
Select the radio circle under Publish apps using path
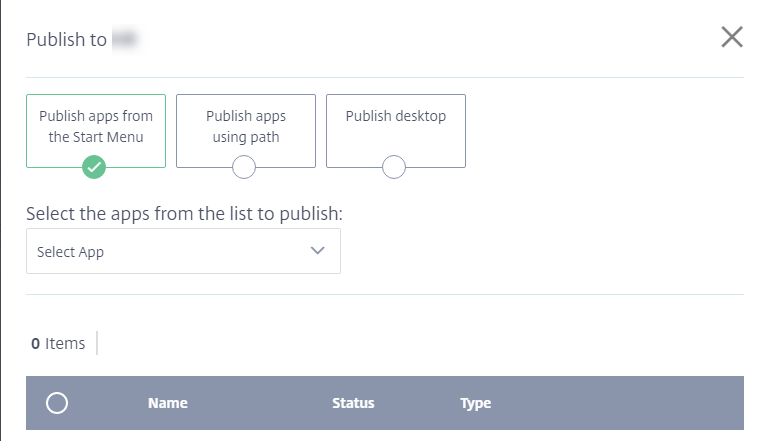(x=244, y=168)
